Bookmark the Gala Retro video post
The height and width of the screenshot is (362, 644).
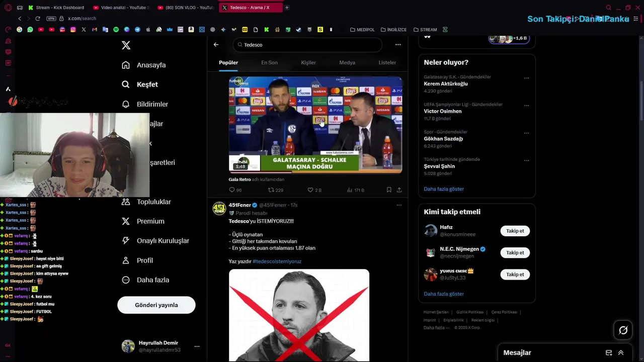[389, 190]
